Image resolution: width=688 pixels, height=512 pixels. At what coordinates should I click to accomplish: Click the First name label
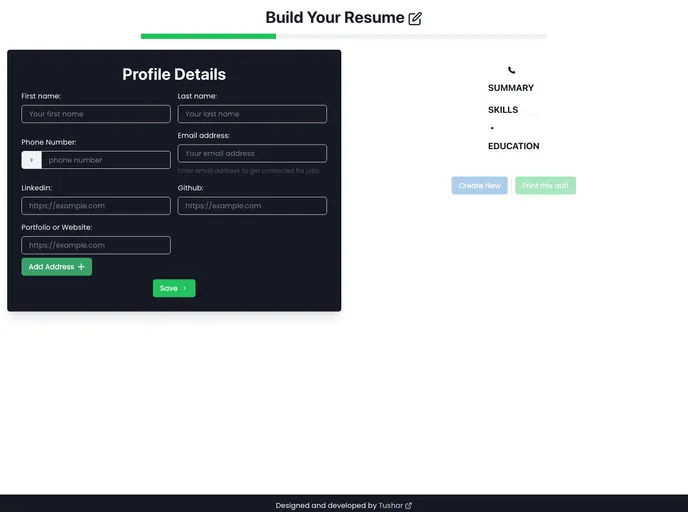pos(41,96)
